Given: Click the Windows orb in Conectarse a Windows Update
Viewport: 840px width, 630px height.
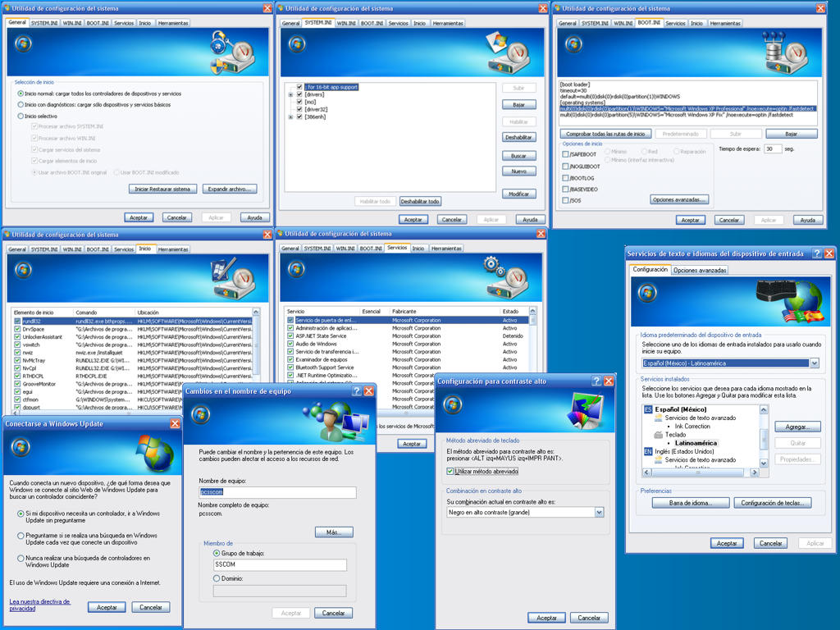Looking at the screenshot, I should click(x=21, y=446).
